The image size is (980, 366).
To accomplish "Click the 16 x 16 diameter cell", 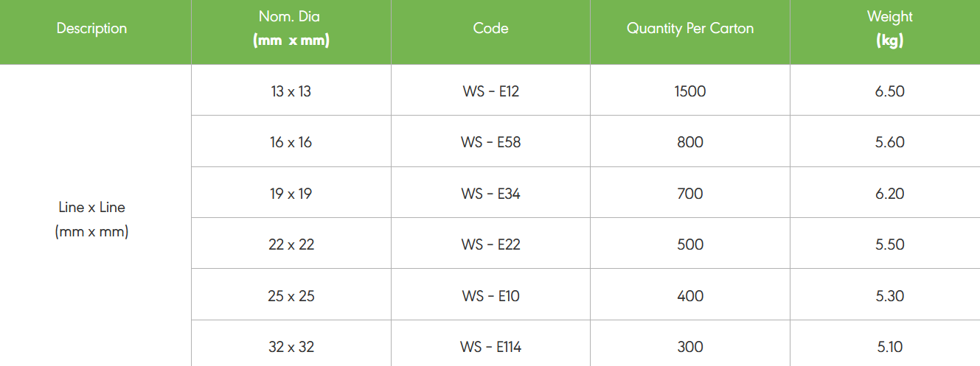I will (x=291, y=142).
